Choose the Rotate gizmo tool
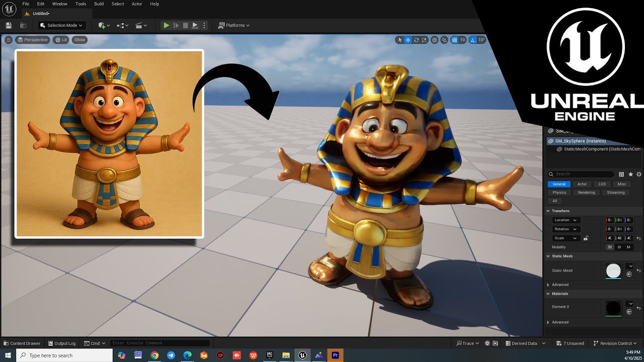The height and width of the screenshot is (362, 644). (x=416, y=40)
